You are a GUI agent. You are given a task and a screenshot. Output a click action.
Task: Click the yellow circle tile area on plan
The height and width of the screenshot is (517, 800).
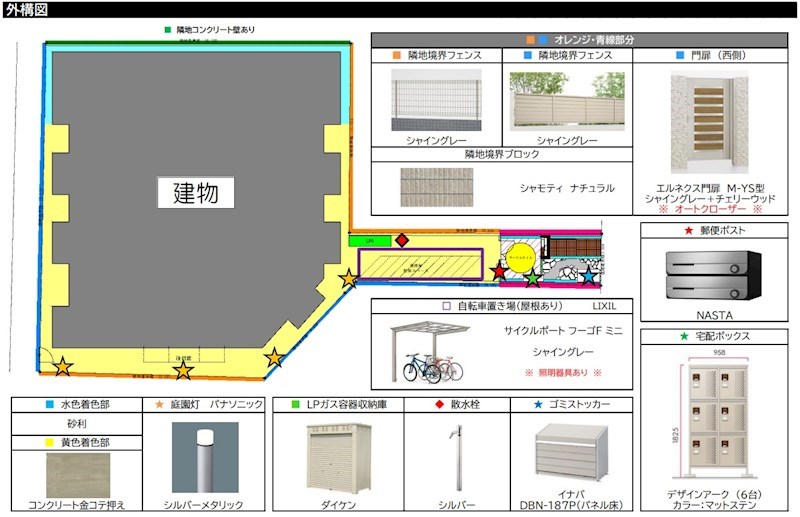point(519,256)
